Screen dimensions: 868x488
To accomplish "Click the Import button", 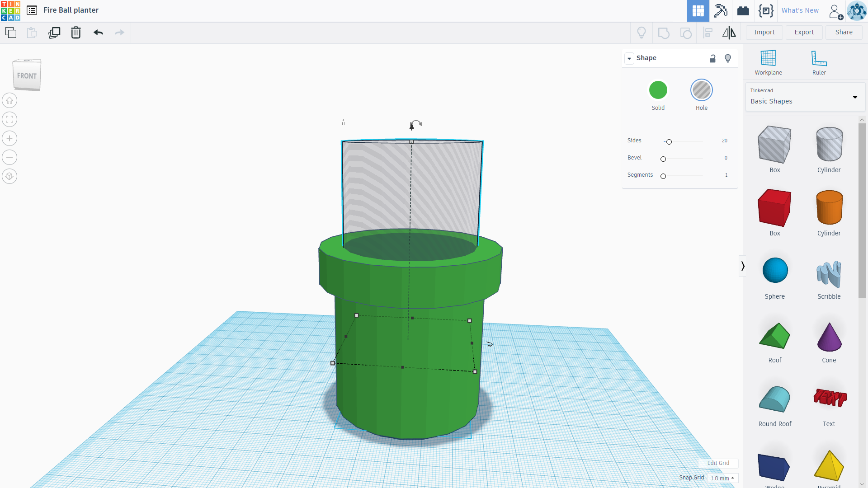I will 764,32.
